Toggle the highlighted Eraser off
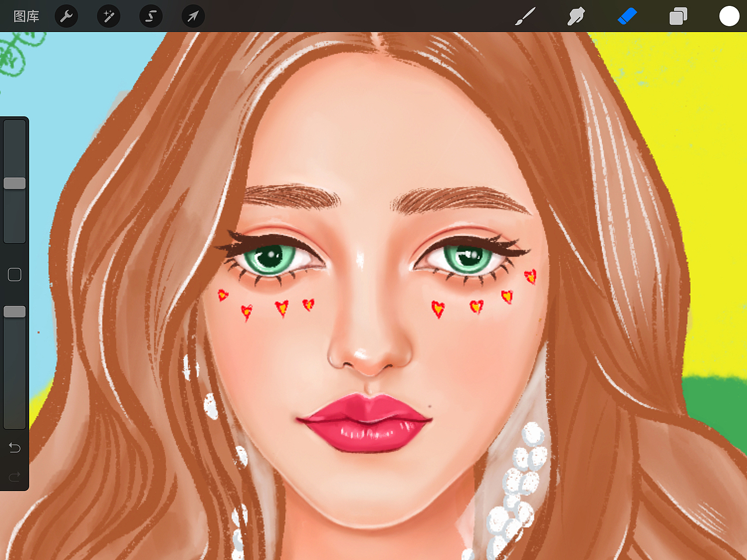Viewport: 747px width, 560px height. click(x=627, y=16)
